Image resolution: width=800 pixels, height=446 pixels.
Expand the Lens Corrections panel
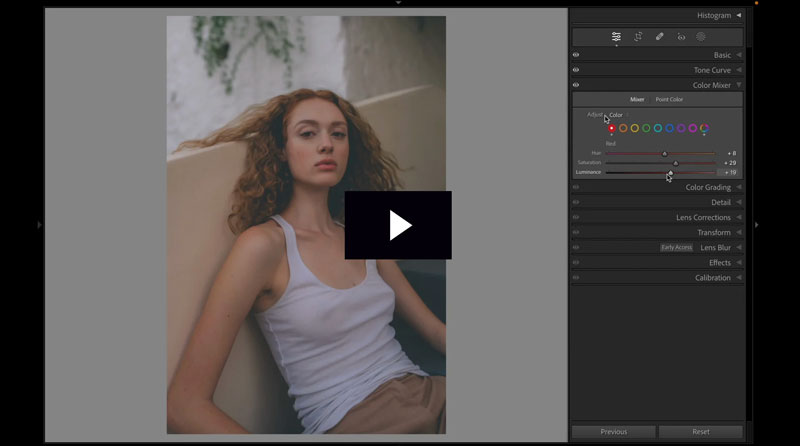pyautogui.click(x=703, y=217)
